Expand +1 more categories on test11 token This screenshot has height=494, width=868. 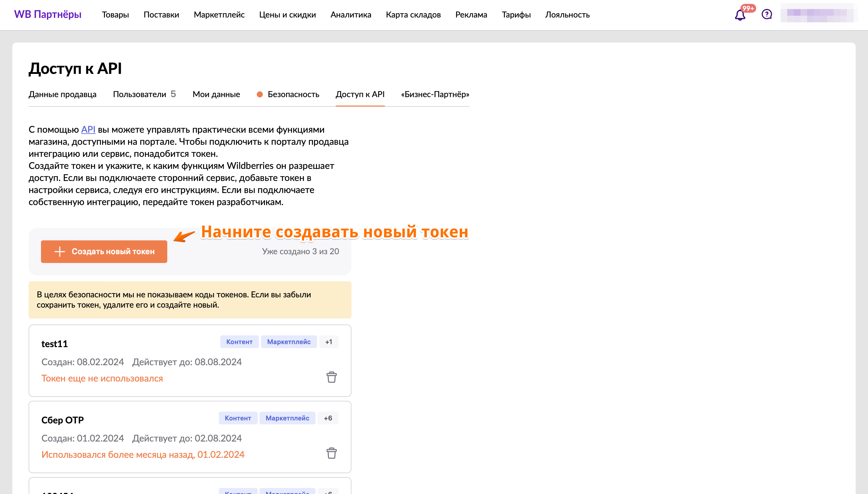328,342
